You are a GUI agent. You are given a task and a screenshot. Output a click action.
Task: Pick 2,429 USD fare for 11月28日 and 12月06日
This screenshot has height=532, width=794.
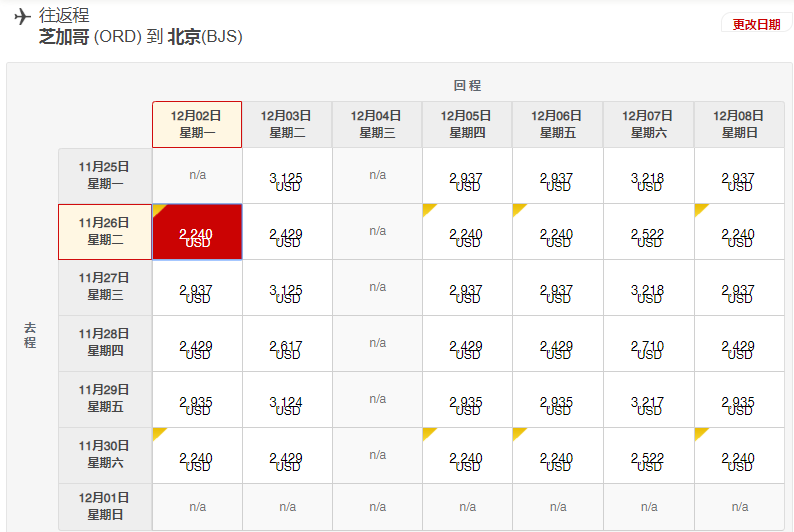(x=558, y=344)
